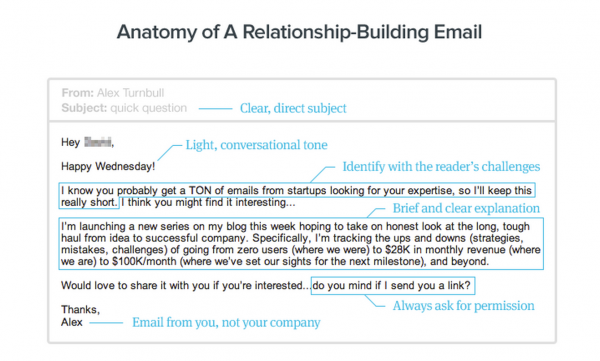This screenshot has height=361, width=600.
Task: Click 'I think you might find it interesting...' text
Action: coord(208,202)
